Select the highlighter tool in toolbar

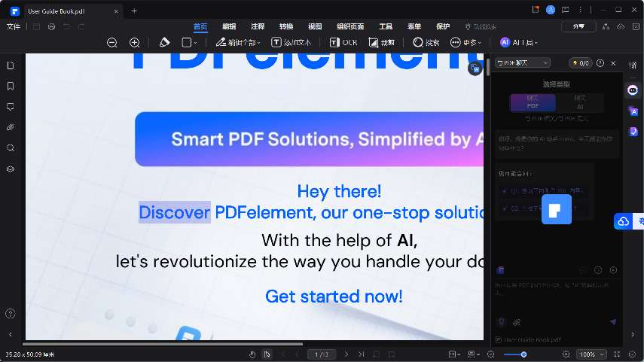[165, 43]
